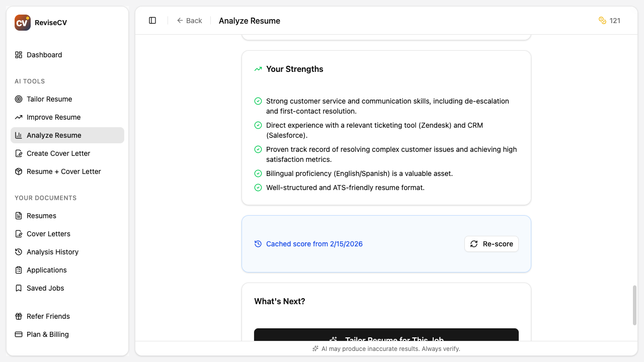Click the Refer Friends gift icon

click(x=18, y=316)
